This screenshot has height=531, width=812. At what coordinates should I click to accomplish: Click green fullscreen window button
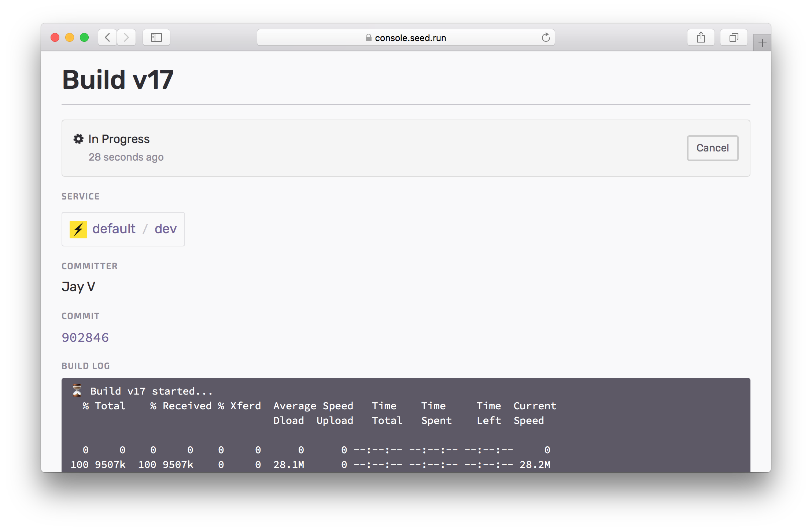(x=84, y=37)
